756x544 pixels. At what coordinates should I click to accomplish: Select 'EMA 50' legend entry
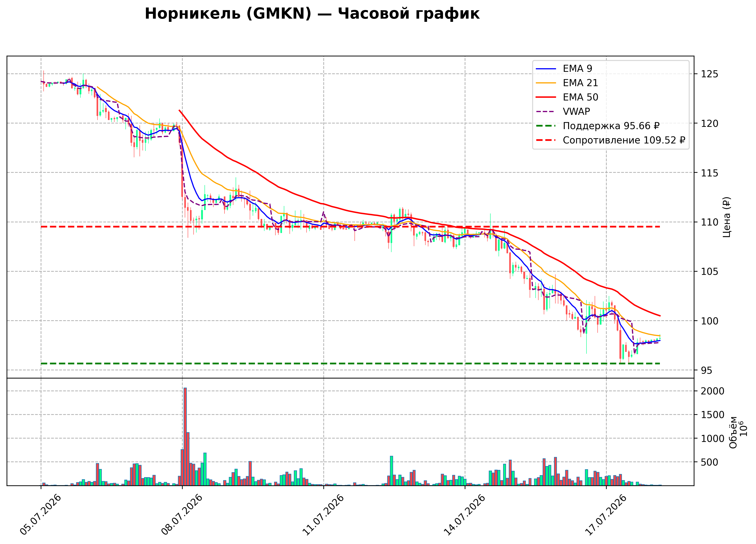click(580, 97)
